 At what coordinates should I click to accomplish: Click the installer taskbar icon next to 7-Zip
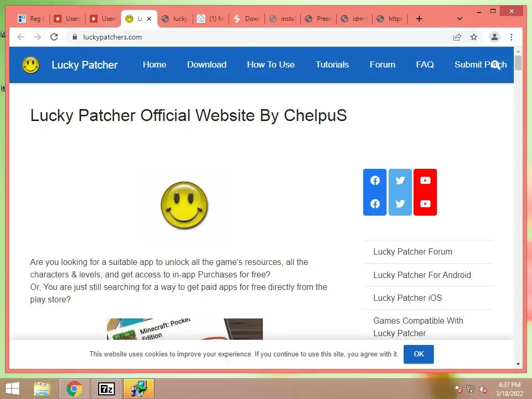tap(138, 389)
